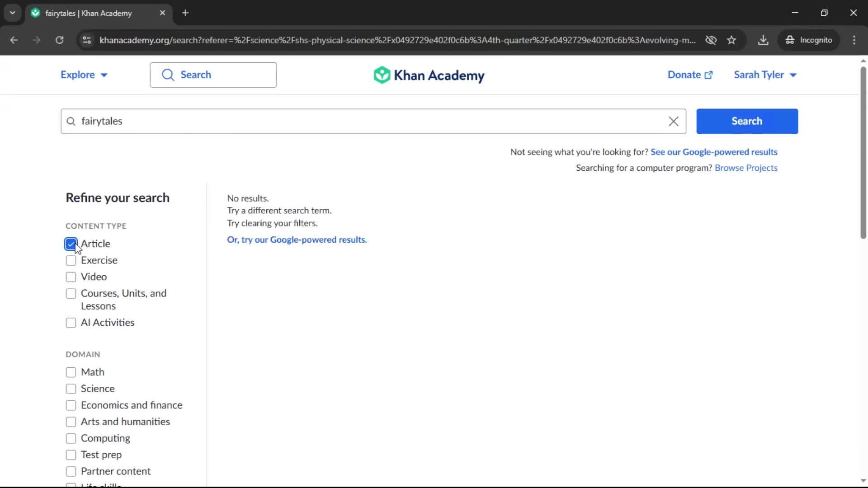Click the "No results." text
The image size is (868, 488).
[248, 198]
